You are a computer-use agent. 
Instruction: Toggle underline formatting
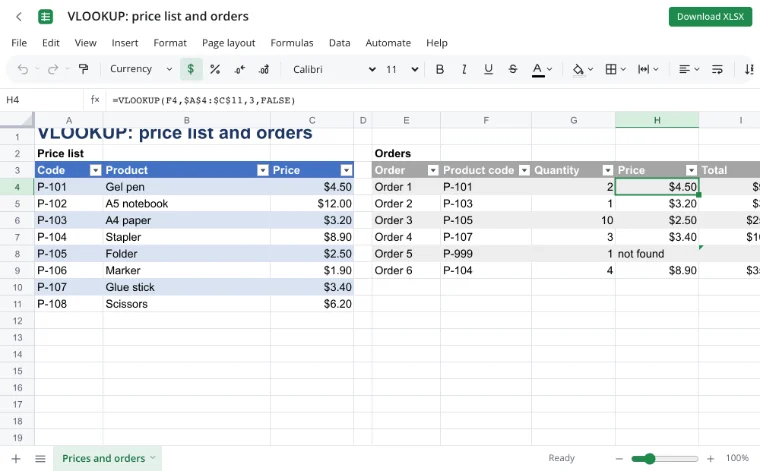(x=488, y=69)
